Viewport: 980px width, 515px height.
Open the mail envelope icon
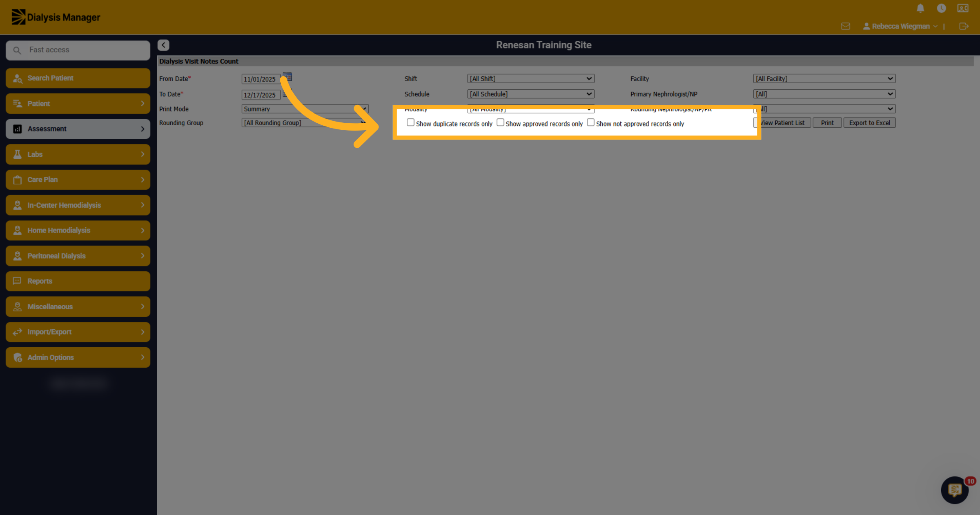(x=846, y=26)
